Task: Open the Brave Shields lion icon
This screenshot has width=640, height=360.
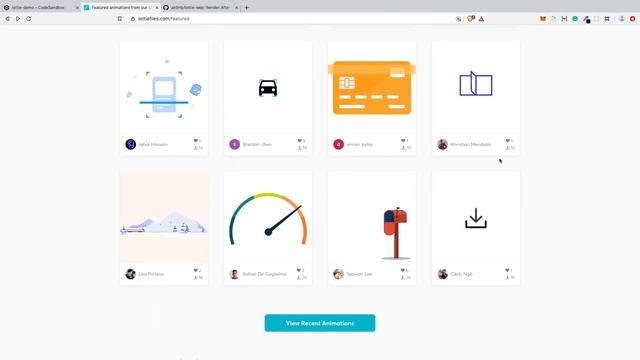Action: point(471,18)
